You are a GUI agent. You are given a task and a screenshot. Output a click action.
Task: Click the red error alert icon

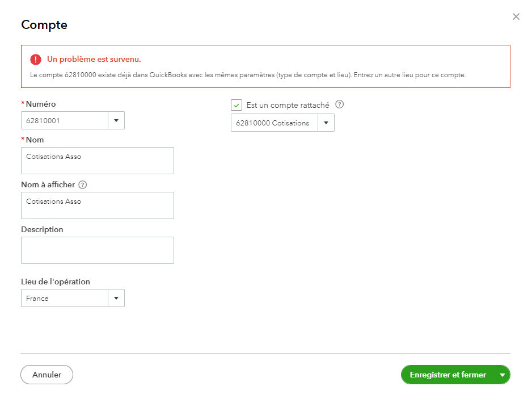(x=36, y=59)
